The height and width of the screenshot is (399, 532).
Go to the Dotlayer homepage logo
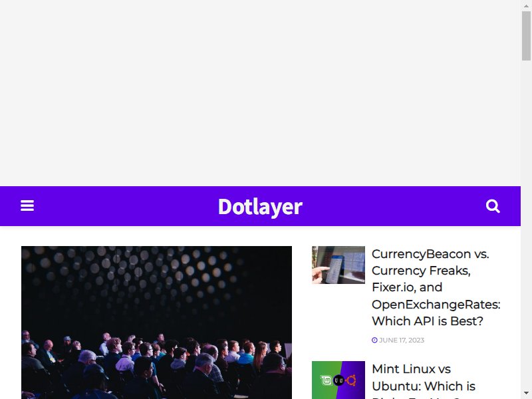click(260, 206)
